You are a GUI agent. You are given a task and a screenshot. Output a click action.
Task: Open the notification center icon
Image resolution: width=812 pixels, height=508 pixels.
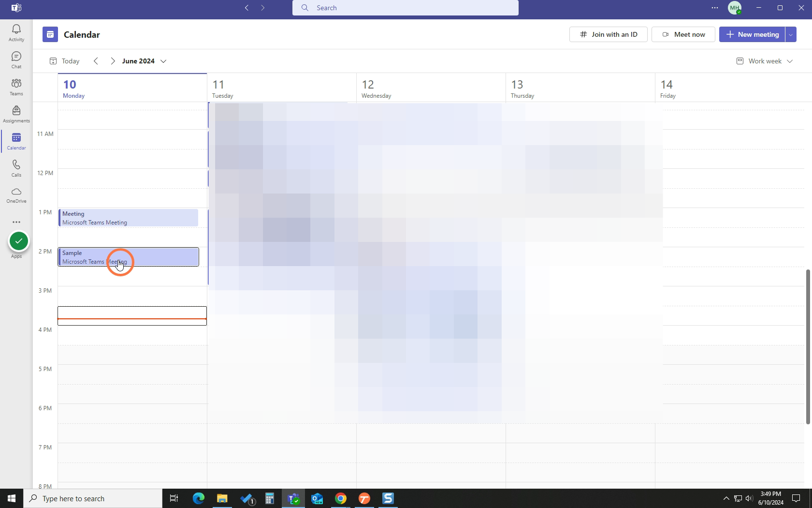796,498
